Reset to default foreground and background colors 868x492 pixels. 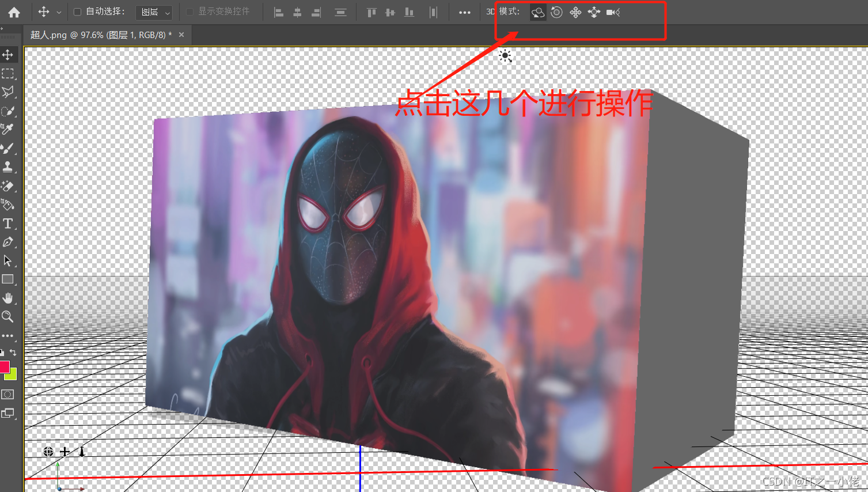(x=2, y=352)
